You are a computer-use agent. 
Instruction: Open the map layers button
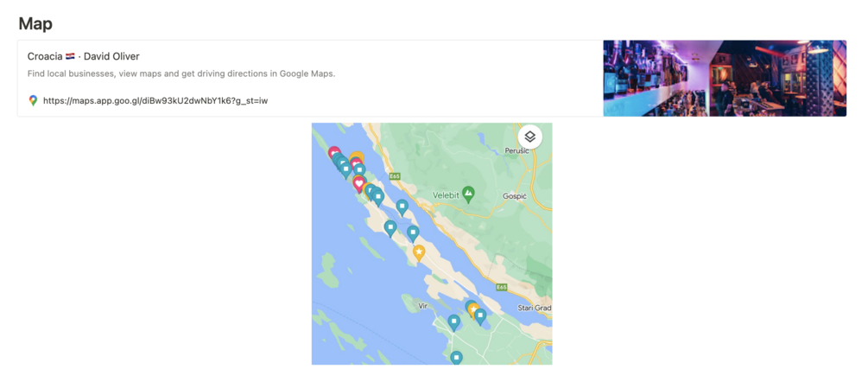pos(529,137)
